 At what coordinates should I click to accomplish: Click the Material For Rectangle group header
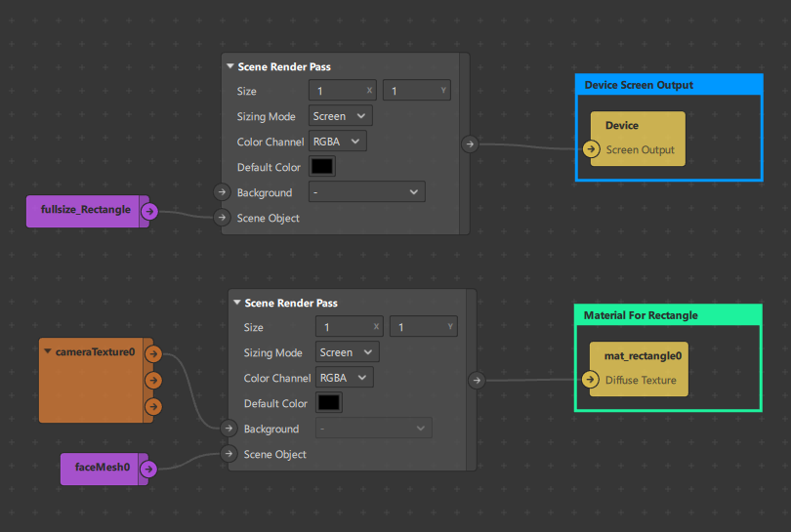click(x=668, y=315)
